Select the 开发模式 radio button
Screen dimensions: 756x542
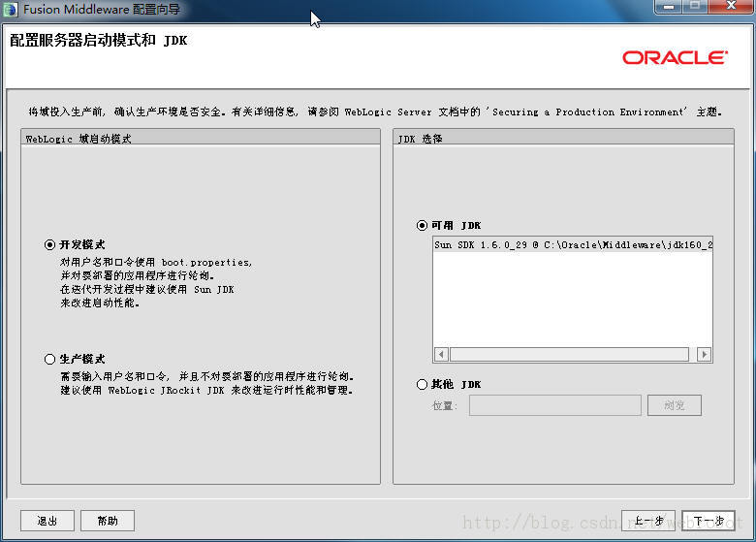click(49, 245)
